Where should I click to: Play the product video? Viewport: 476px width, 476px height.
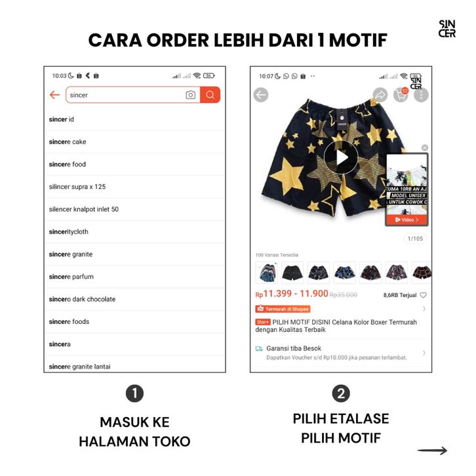pyautogui.click(x=341, y=157)
